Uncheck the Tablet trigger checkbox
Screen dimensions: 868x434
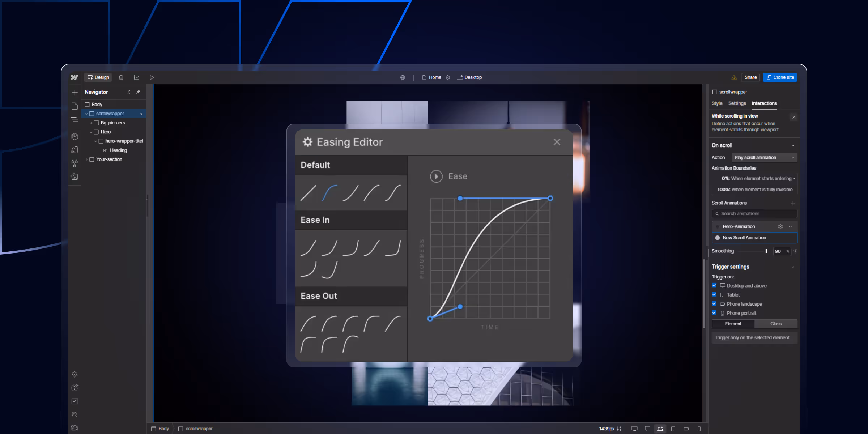pyautogui.click(x=714, y=294)
